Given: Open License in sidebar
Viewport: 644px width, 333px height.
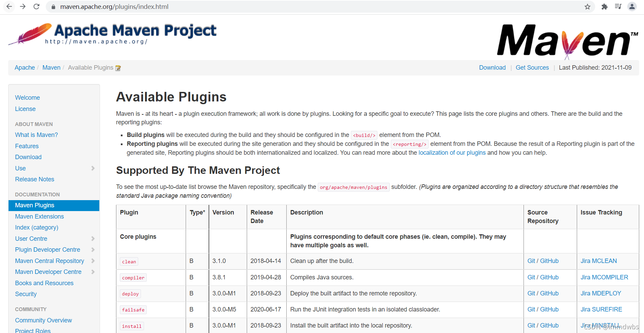Looking at the screenshot, I should pos(25,109).
